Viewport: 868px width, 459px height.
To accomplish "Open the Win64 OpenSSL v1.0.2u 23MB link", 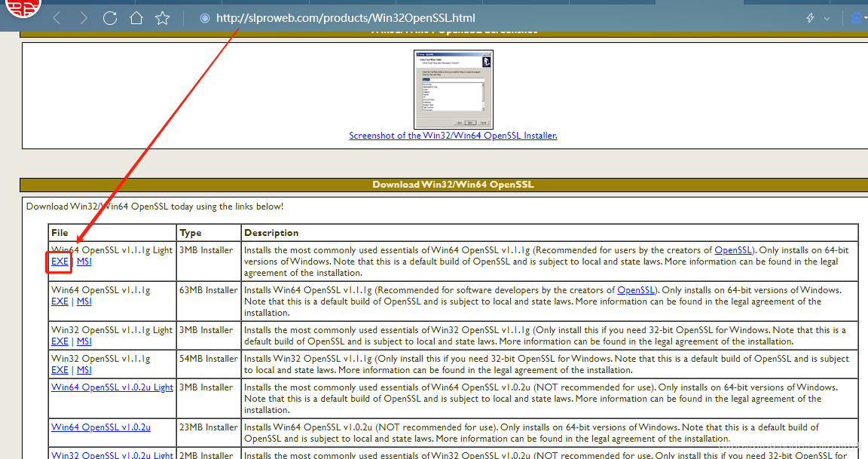I will point(101,427).
